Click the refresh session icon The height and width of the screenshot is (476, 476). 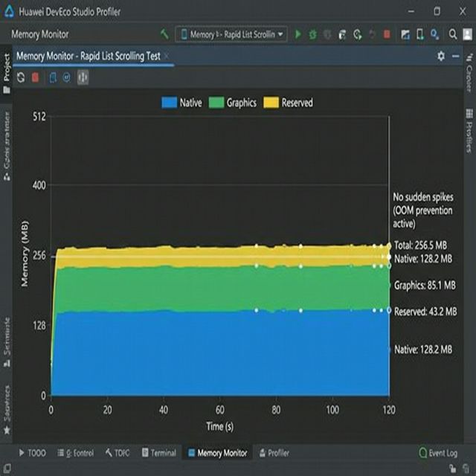[x=21, y=77]
